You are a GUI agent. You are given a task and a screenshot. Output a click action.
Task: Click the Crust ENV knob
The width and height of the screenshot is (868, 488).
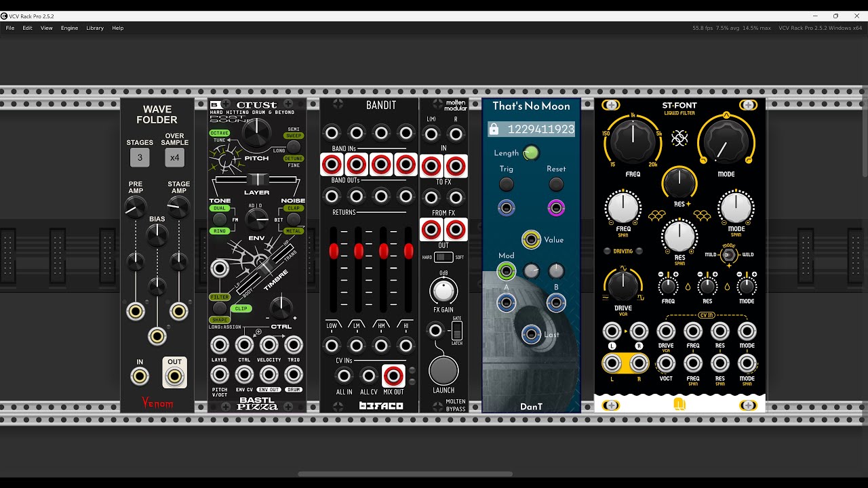(256, 219)
